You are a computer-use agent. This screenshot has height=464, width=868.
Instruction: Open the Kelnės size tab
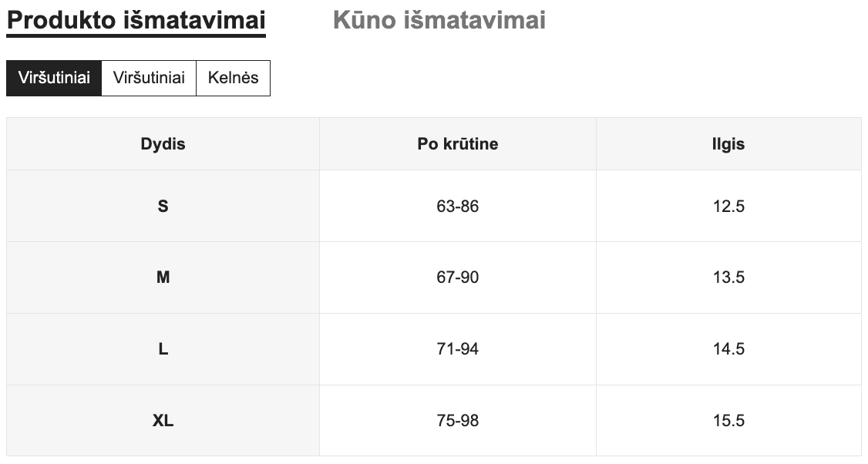point(234,78)
